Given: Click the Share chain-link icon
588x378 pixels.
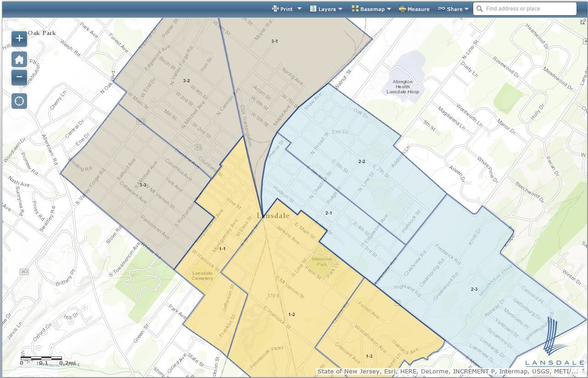Looking at the screenshot, I should click(442, 8).
